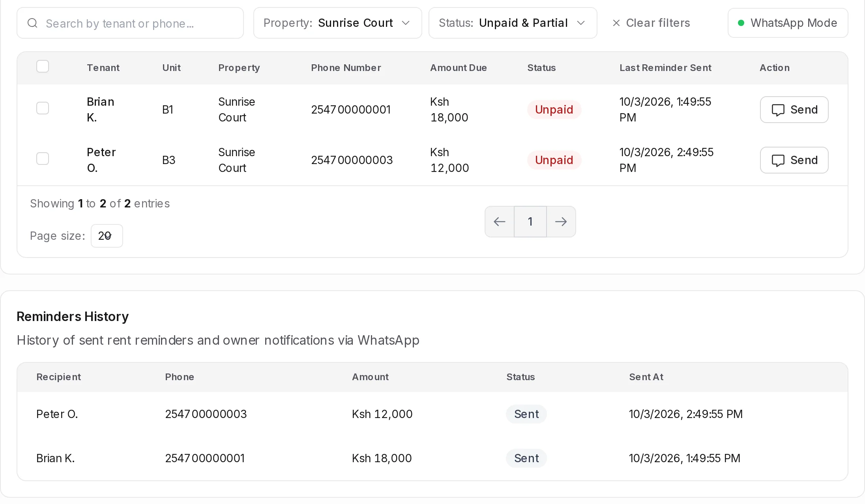Click page number 1
Viewport: 865px width, 504px height.
[530, 222]
